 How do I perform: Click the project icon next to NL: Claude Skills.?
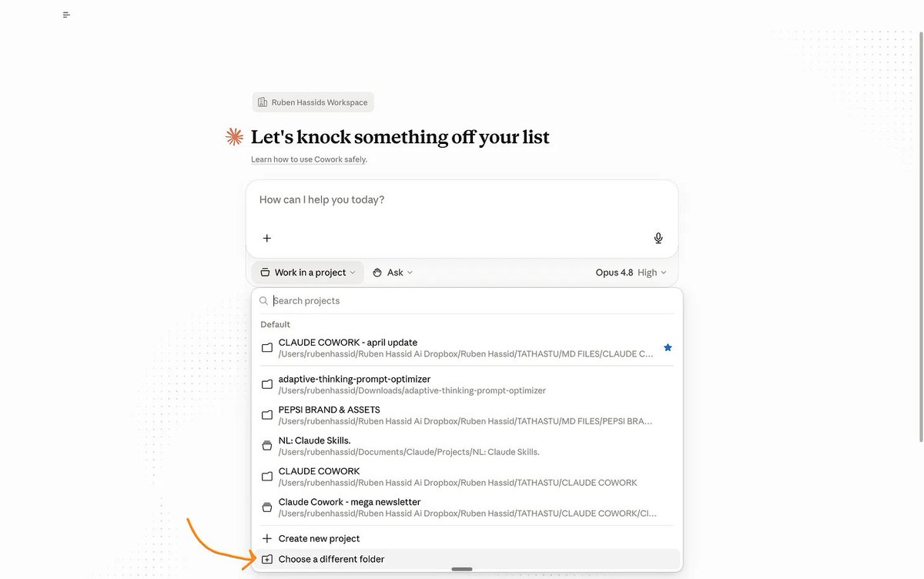267,446
